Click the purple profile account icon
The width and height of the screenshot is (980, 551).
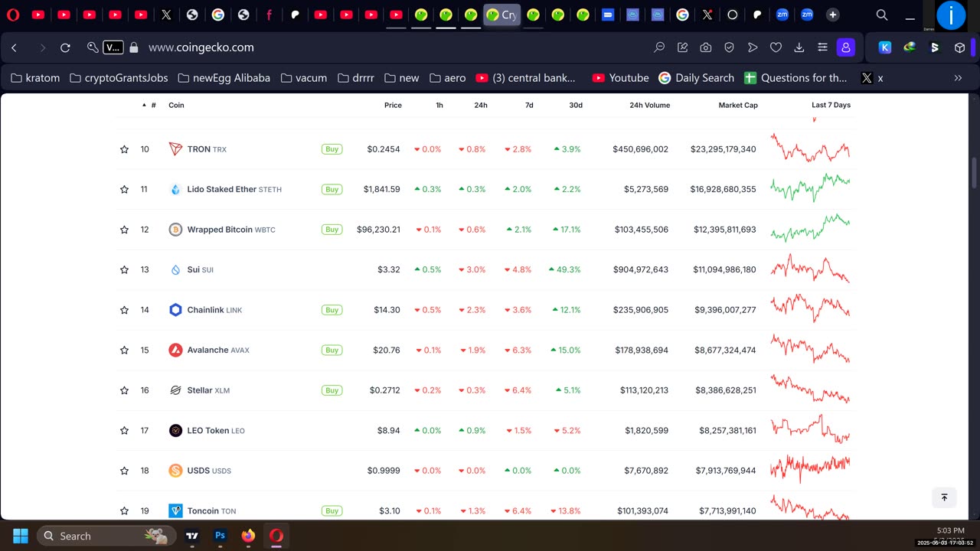845,47
